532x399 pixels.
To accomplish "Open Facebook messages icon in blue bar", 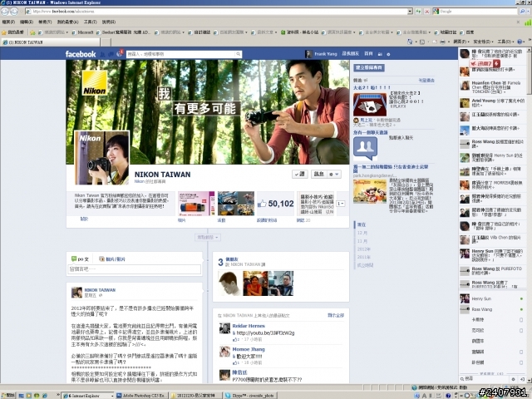I will point(111,54).
